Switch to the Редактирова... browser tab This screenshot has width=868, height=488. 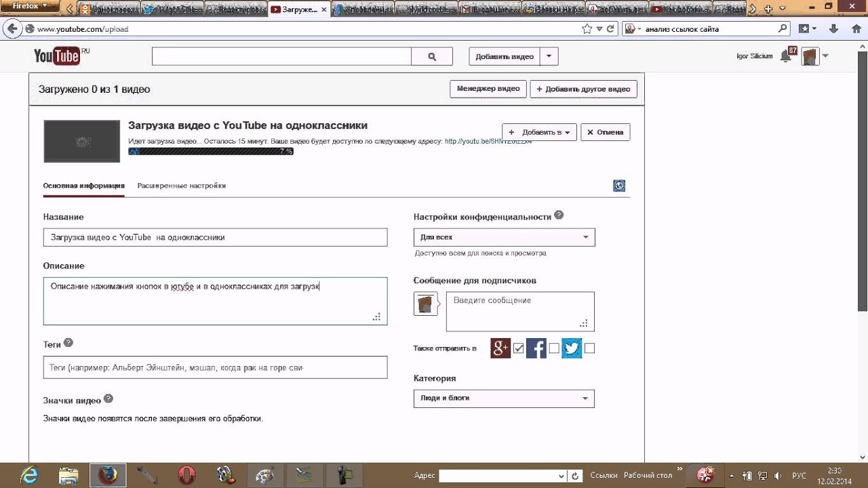[x=235, y=9]
